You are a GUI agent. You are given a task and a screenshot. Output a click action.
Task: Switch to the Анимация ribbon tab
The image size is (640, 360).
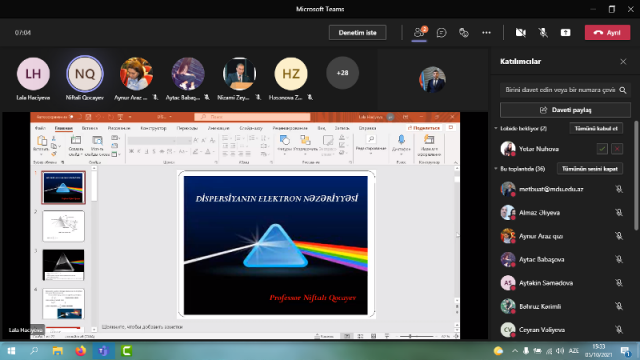click(x=218, y=128)
